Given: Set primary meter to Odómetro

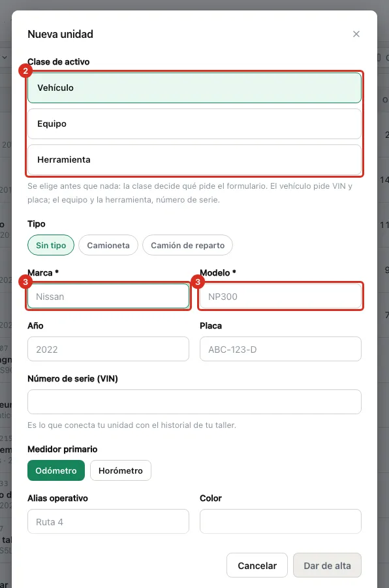Looking at the screenshot, I should [x=56, y=470].
